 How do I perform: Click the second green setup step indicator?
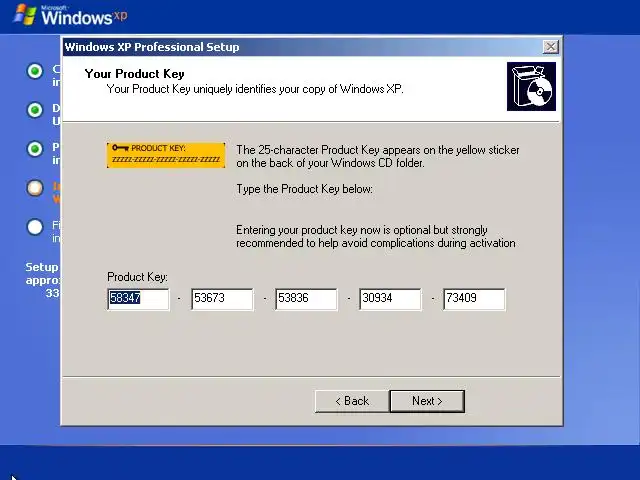point(35,110)
